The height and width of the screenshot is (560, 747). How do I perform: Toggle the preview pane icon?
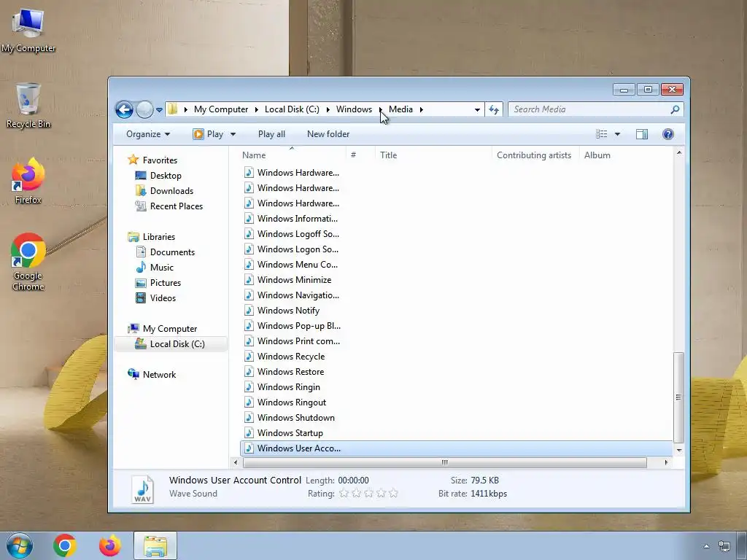(642, 134)
